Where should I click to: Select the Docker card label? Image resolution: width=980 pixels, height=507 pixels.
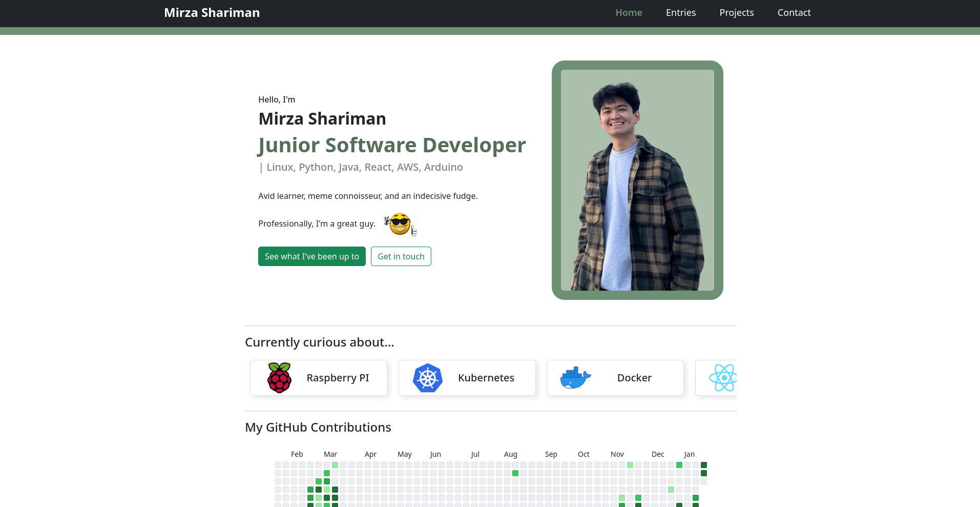click(634, 378)
